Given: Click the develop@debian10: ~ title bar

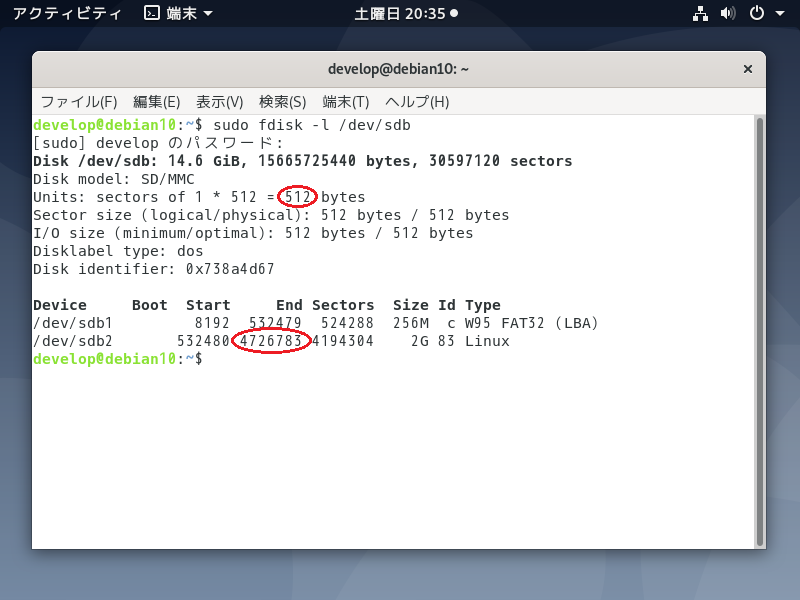Looking at the screenshot, I should 398,69.
